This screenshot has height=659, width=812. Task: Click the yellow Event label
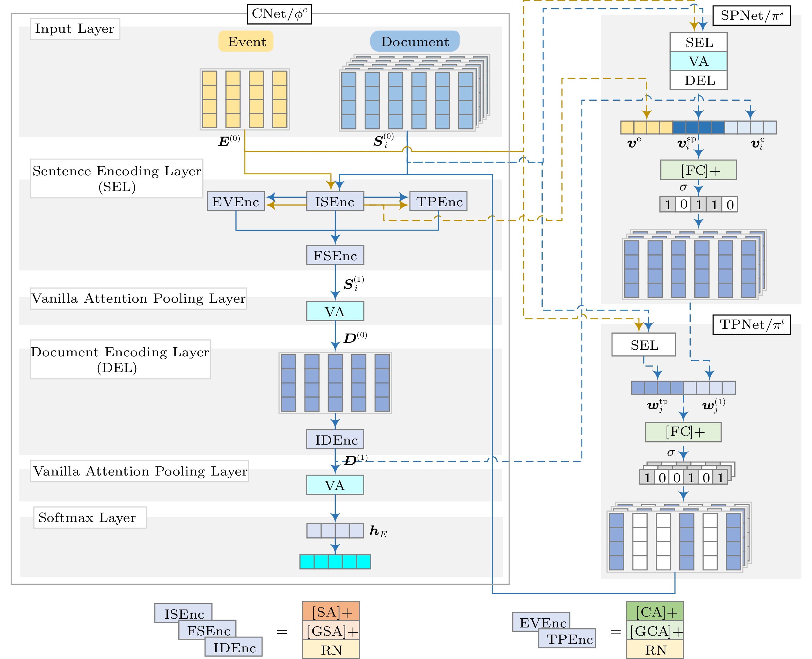(x=246, y=41)
